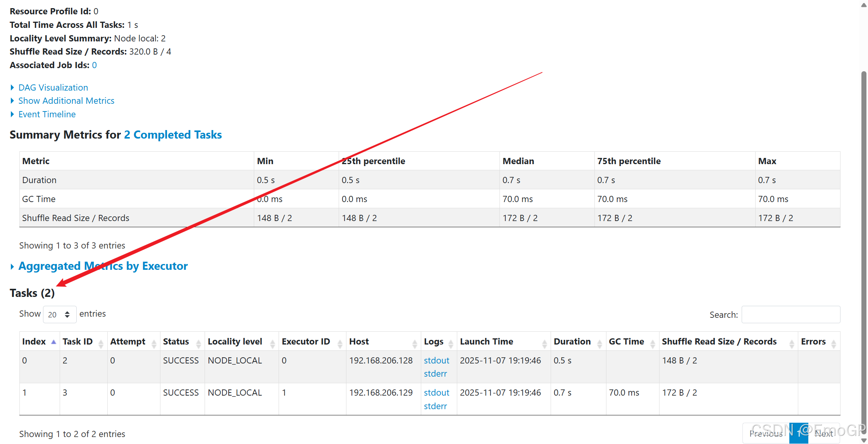Image resolution: width=868 pixels, height=444 pixels.
Task: Click the Previous pagination button
Action: click(x=766, y=434)
